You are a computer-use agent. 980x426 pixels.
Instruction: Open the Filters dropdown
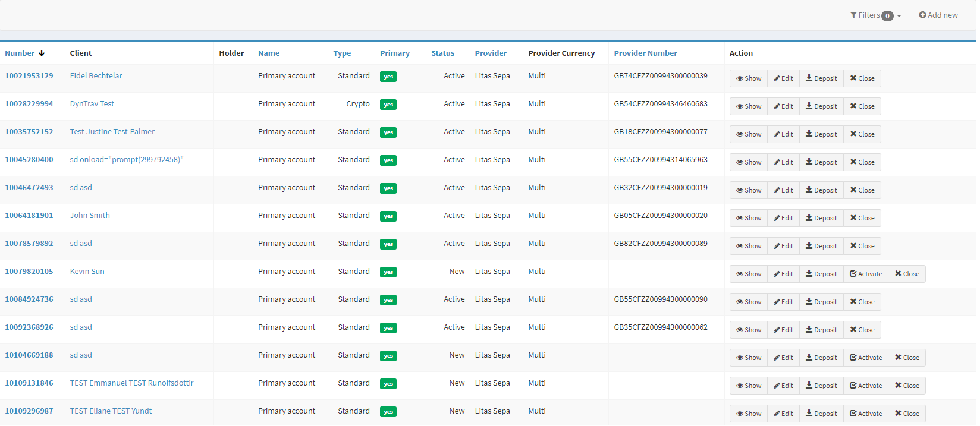point(875,15)
